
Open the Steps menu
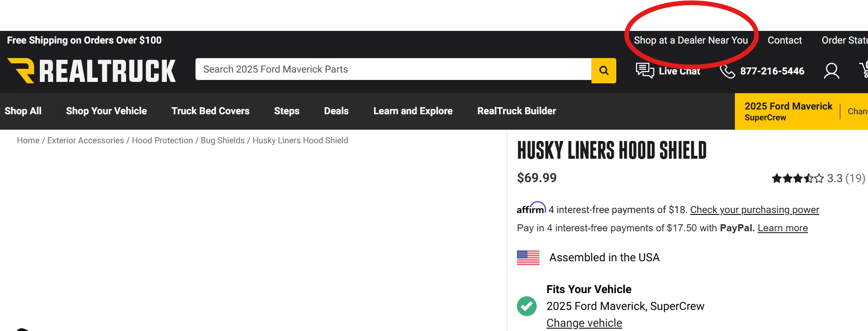[x=287, y=111]
